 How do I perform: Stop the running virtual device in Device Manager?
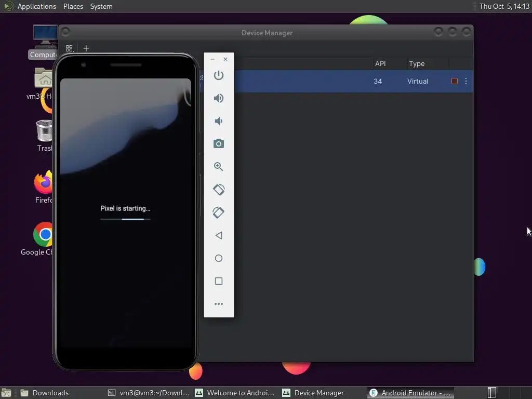(x=455, y=81)
